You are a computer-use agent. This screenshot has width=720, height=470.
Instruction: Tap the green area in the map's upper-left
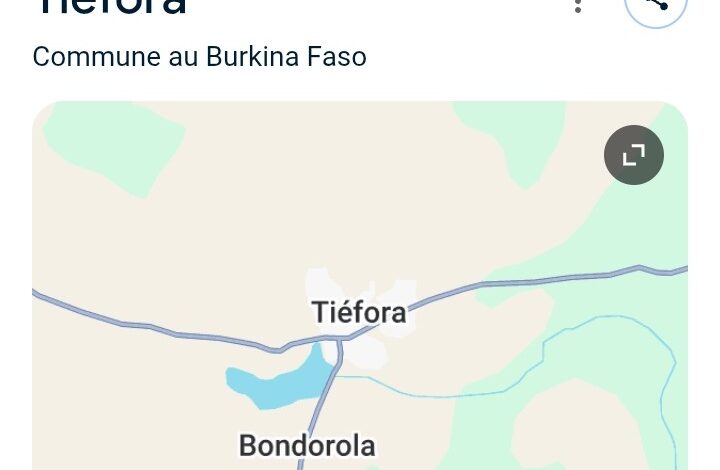point(115,147)
